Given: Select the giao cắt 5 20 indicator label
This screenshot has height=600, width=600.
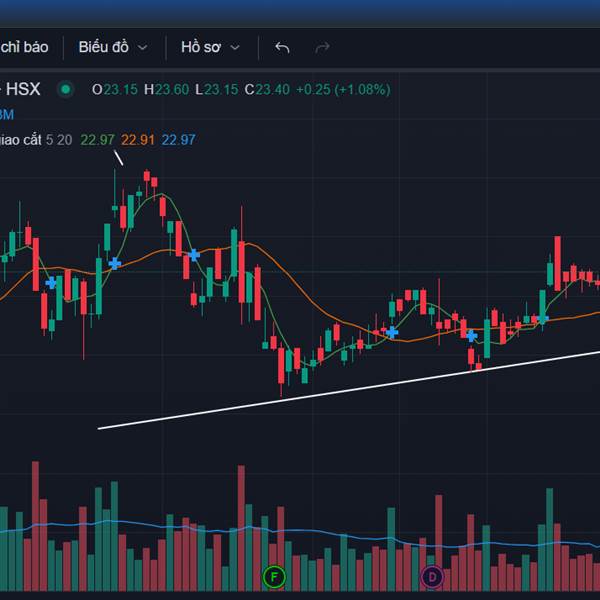Looking at the screenshot, I should pos(36,140).
